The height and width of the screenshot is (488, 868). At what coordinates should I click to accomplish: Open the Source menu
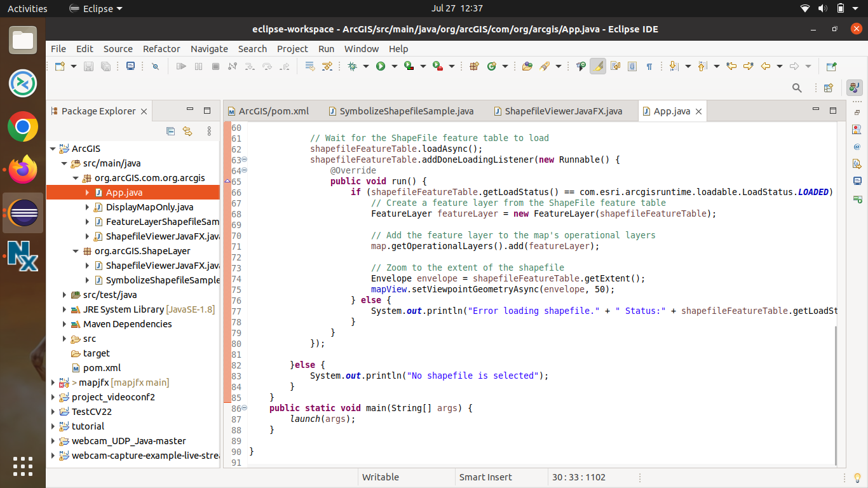tap(118, 49)
